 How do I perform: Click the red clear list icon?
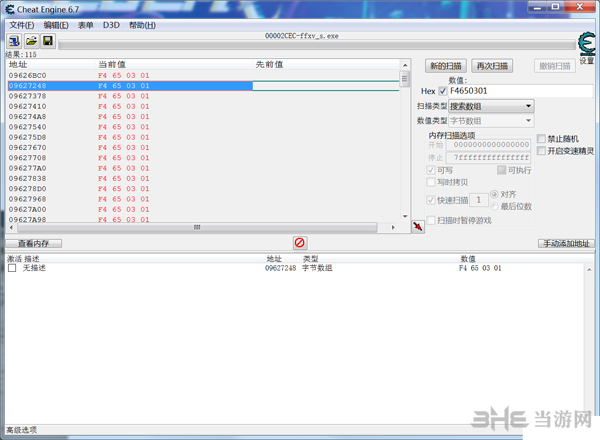[300, 243]
